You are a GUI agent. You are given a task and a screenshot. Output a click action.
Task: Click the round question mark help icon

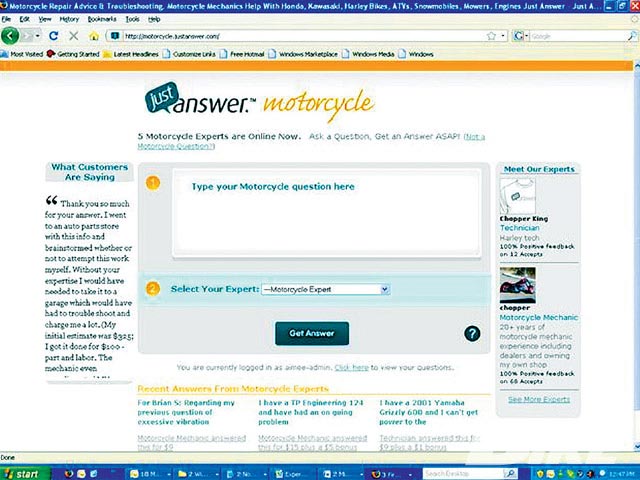coord(472,333)
